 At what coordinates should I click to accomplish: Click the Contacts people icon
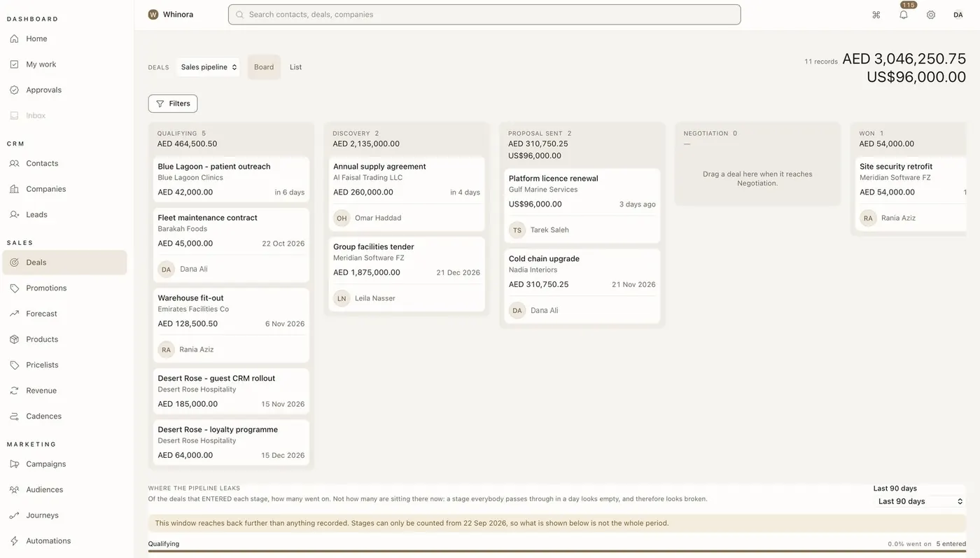point(14,163)
